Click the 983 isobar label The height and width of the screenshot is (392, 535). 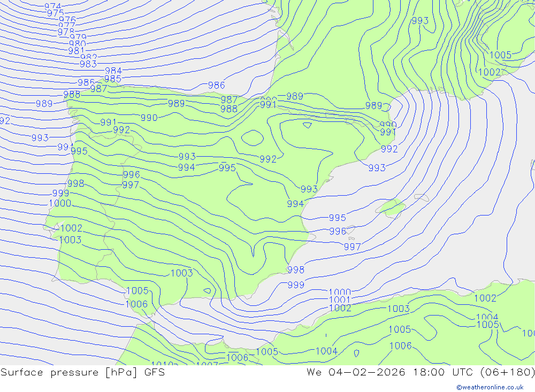click(x=88, y=64)
